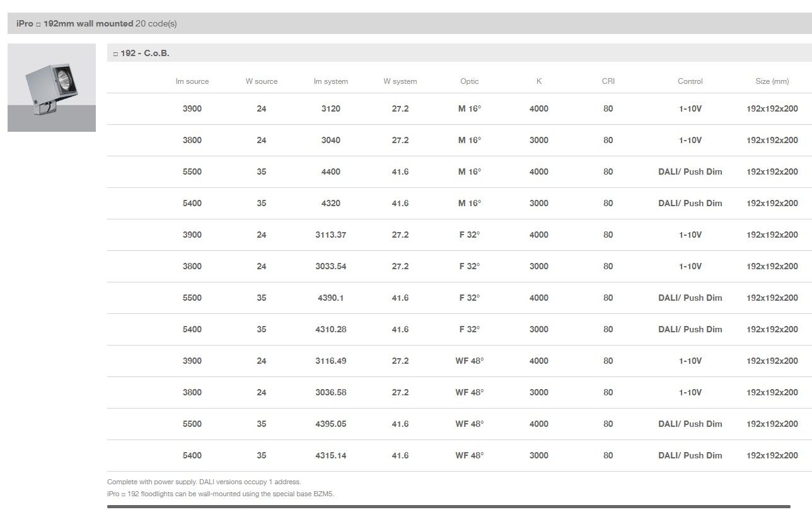812x512 pixels.
Task: Select the lm system value 3113.37
Action: point(331,235)
